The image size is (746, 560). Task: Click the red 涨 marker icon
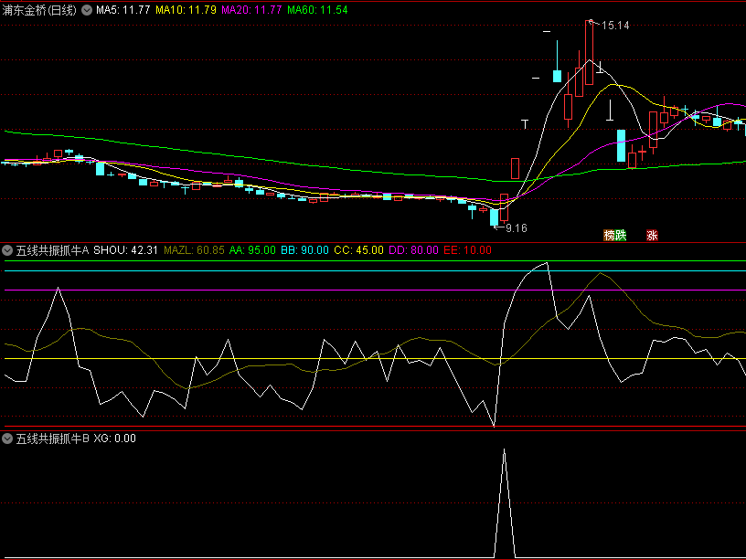[653, 235]
